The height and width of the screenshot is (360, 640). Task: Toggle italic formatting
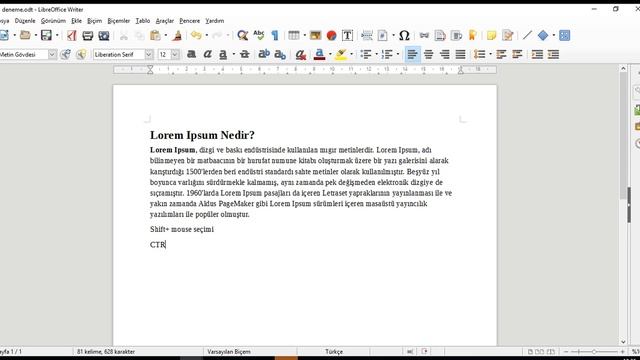coord(207,54)
